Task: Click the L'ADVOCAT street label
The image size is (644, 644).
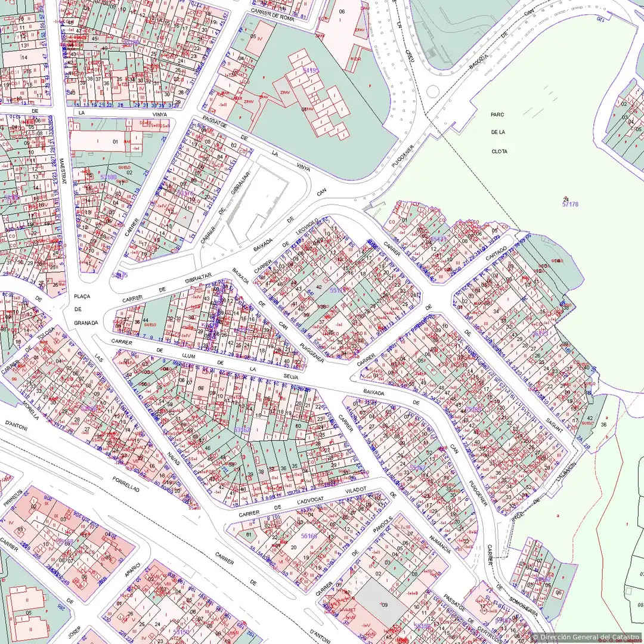Action: pos(310,501)
